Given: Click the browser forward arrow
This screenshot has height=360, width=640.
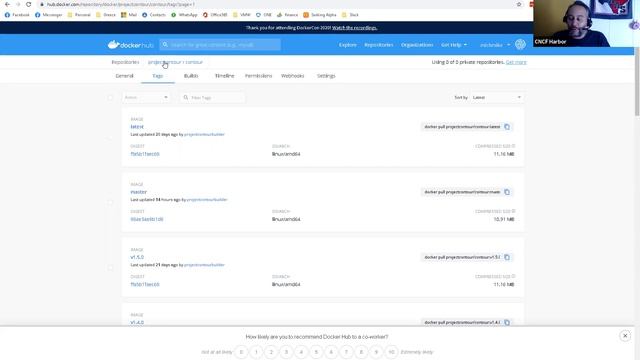Looking at the screenshot, I should (x=18, y=4).
